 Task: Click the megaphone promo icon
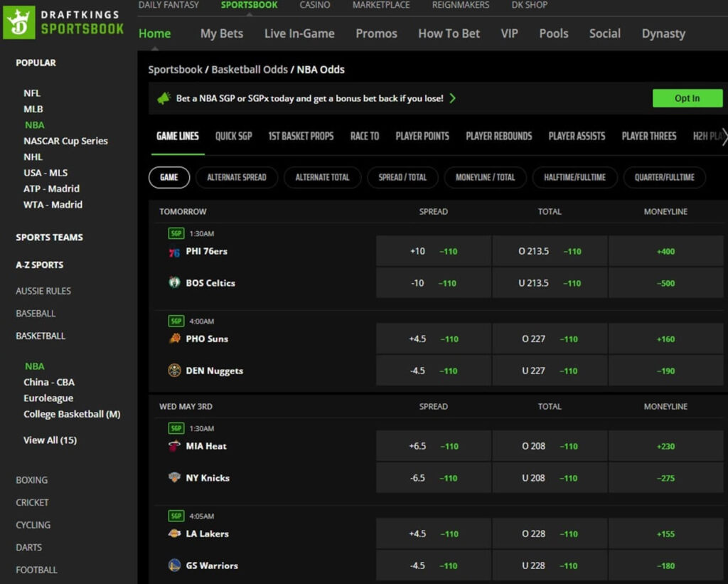[x=164, y=98]
